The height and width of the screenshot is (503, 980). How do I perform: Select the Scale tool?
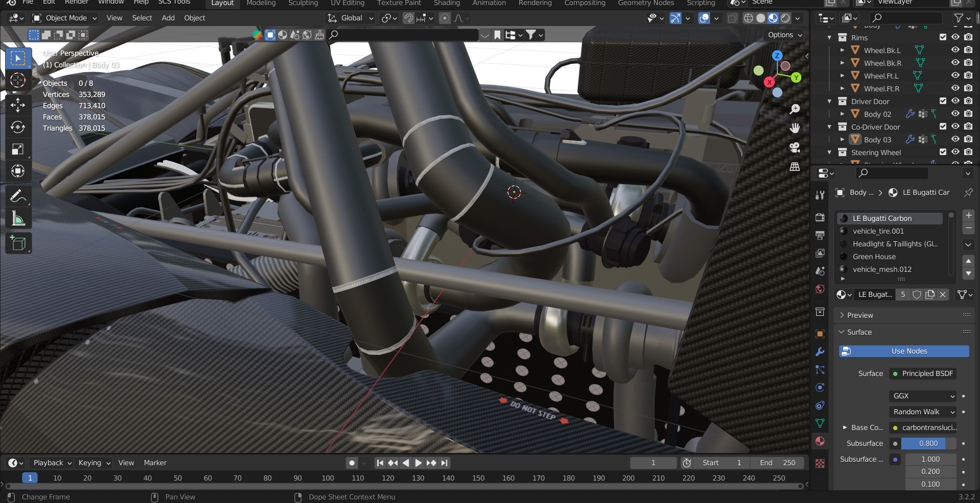pyautogui.click(x=18, y=149)
